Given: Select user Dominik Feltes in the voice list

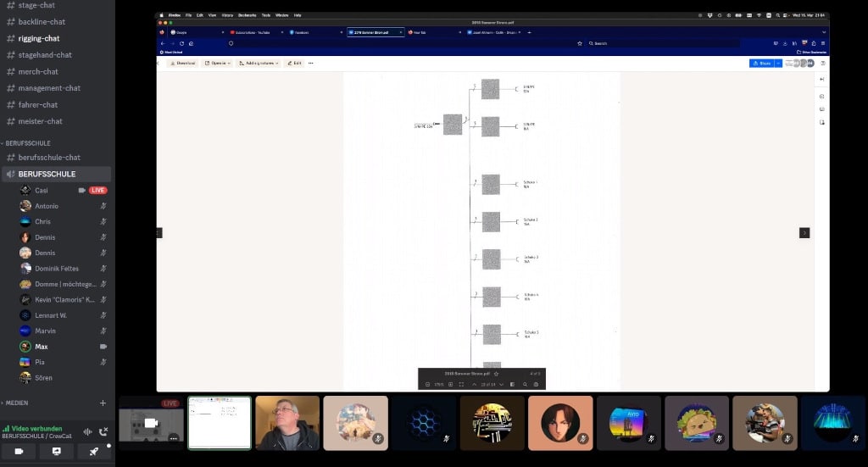Looking at the screenshot, I should tap(57, 269).
